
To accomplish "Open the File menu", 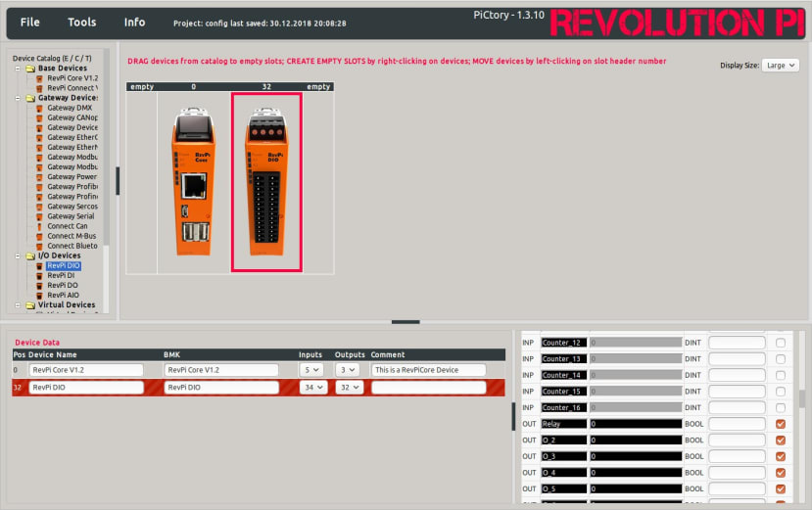I will click(29, 23).
